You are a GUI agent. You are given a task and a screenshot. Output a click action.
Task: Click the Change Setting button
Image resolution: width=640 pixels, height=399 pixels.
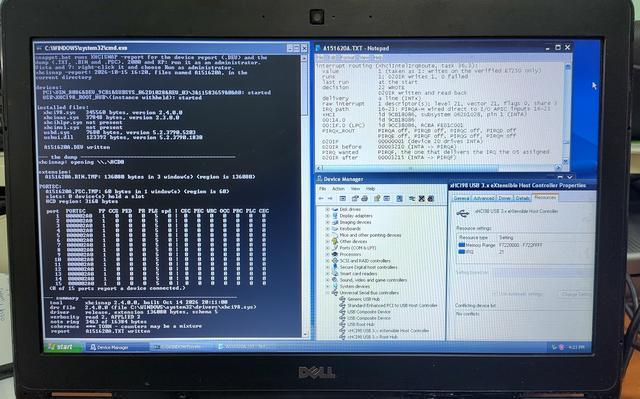point(575,294)
